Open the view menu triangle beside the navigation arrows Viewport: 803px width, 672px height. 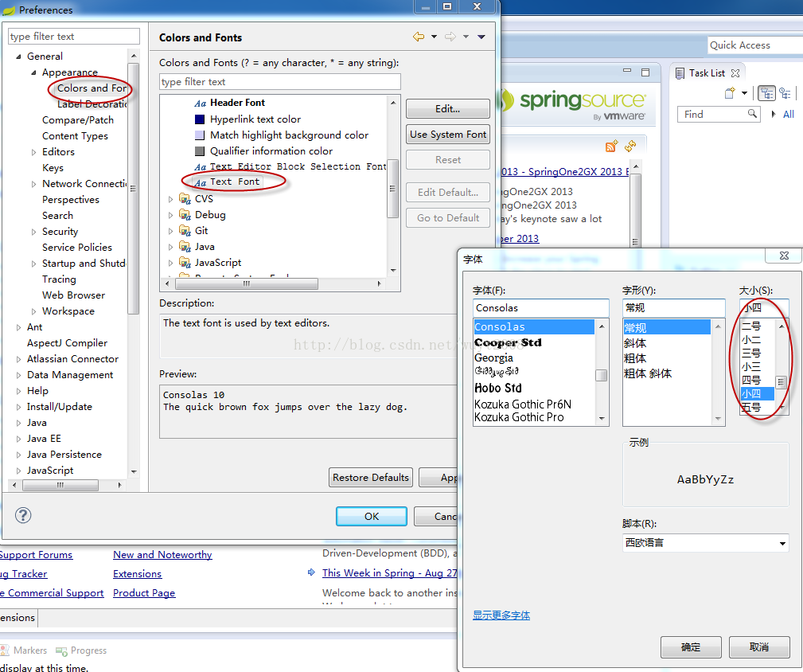coord(481,37)
